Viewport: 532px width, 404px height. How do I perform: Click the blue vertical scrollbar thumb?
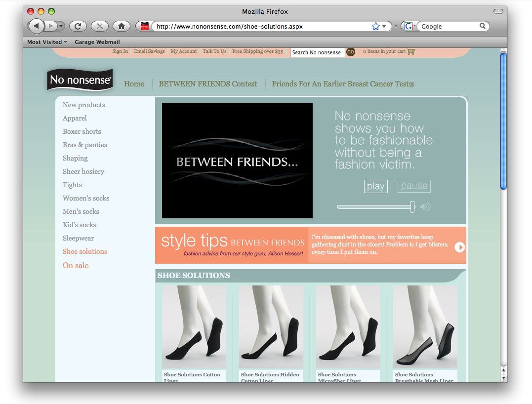pyautogui.click(x=503, y=121)
